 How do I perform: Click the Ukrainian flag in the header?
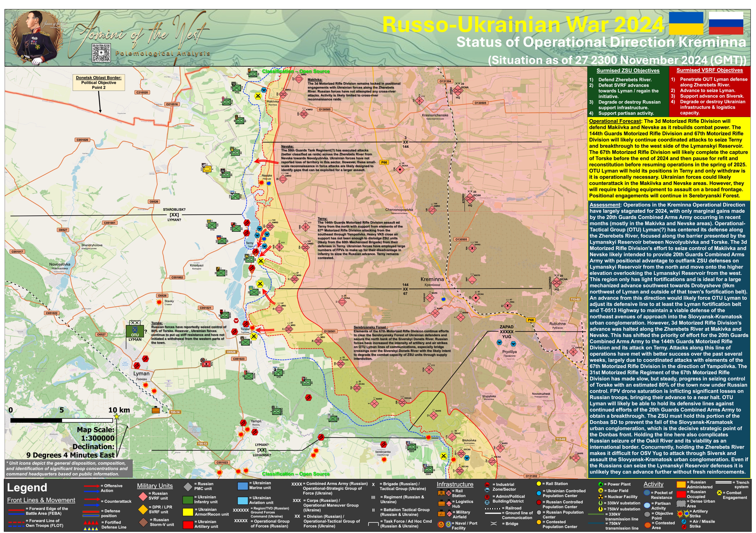click(x=686, y=23)
